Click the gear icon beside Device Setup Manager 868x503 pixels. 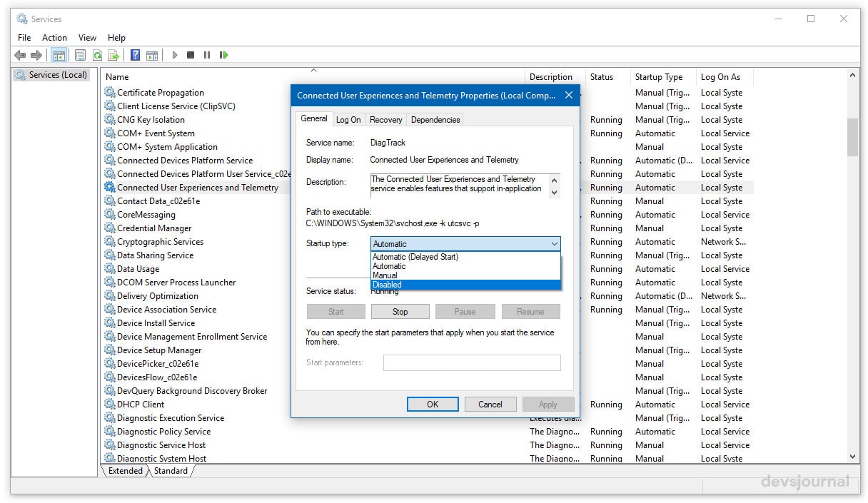point(109,350)
